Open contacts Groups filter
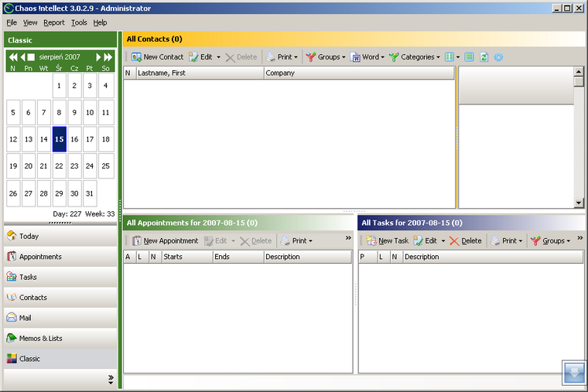Image resolution: width=588 pixels, height=392 pixels. click(326, 57)
